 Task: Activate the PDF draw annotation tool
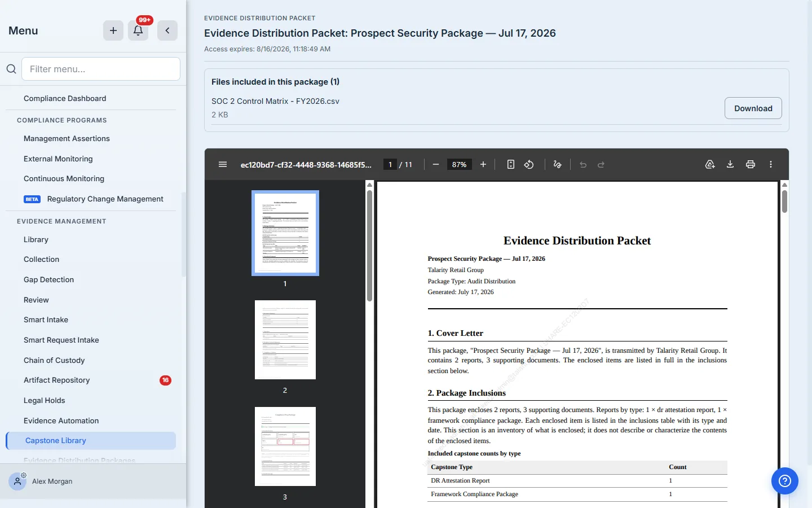pos(558,164)
